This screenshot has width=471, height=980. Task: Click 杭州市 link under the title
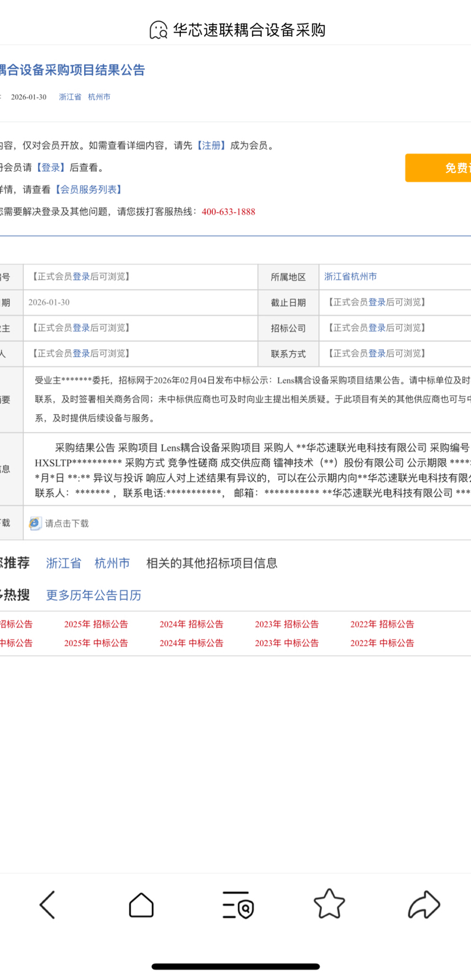coord(99,97)
